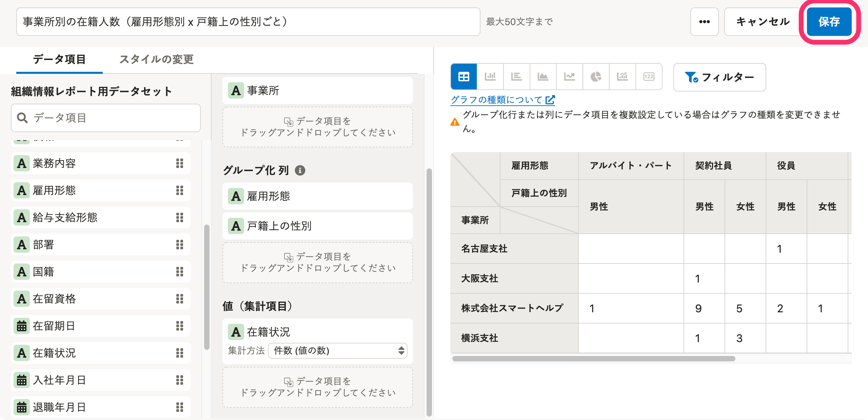868x420 pixels.
Task: Select 給与支給形態 in the data item list
Action: pos(101,217)
